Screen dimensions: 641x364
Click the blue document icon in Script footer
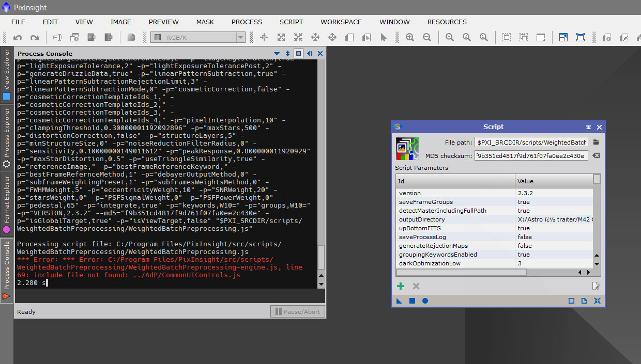584,300
